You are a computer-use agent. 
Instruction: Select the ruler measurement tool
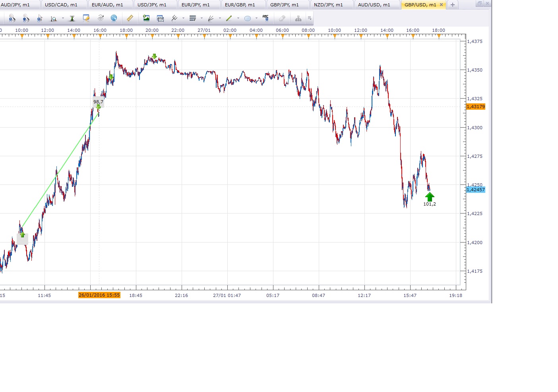click(x=130, y=18)
